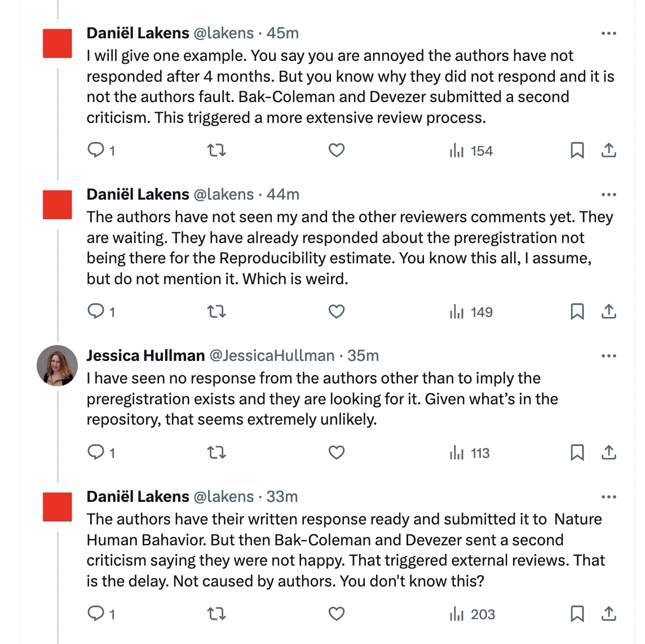This screenshot has height=644, width=645.
Task: Open more options on Jessica Hullman's tweet
Action: point(609,356)
